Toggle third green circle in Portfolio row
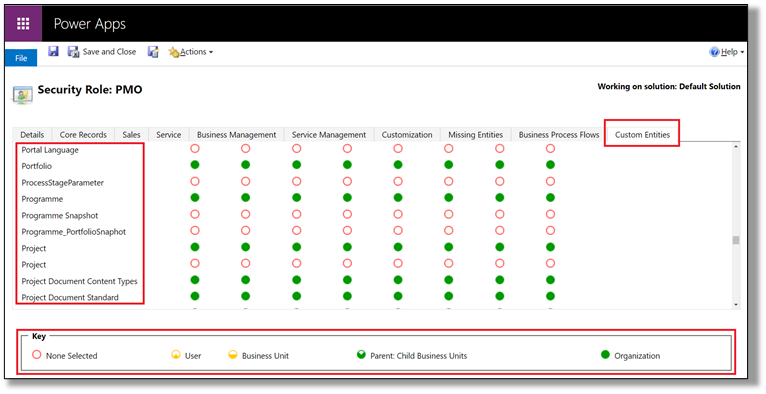766x394 pixels. tap(297, 165)
